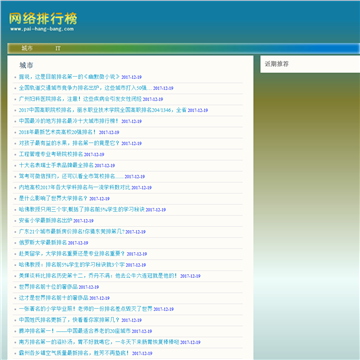Open 工程管理专业考研院校排名 link
This screenshot has width=360, height=360.
(51, 154)
